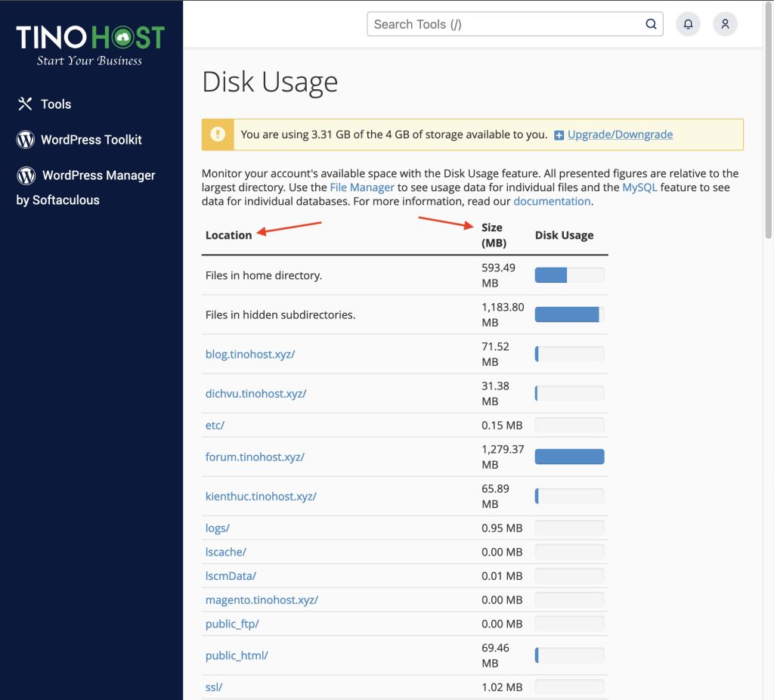The height and width of the screenshot is (700, 774).
Task: Click the 31.38 MB size value
Action: [495, 394]
